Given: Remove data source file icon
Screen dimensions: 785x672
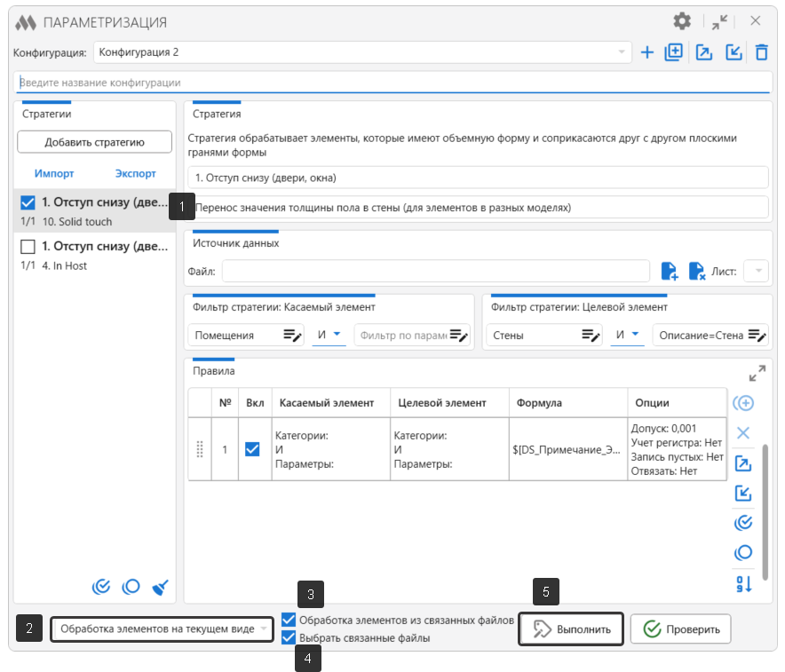Looking at the screenshot, I should [697, 272].
